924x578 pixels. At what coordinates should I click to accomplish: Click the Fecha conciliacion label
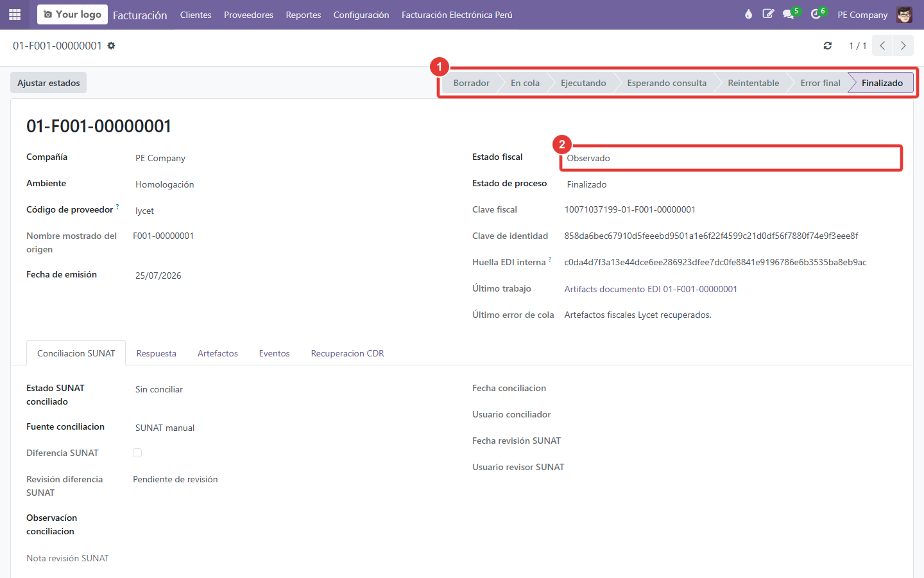(x=509, y=388)
